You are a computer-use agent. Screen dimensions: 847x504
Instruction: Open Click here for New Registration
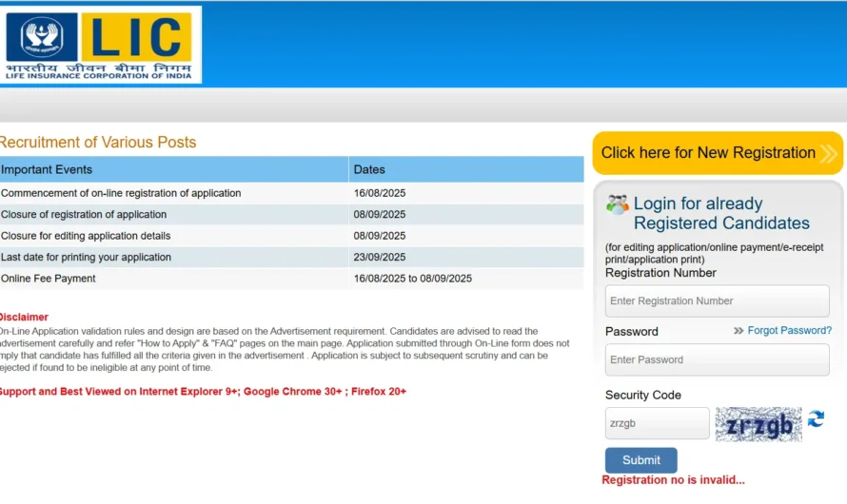(x=718, y=153)
